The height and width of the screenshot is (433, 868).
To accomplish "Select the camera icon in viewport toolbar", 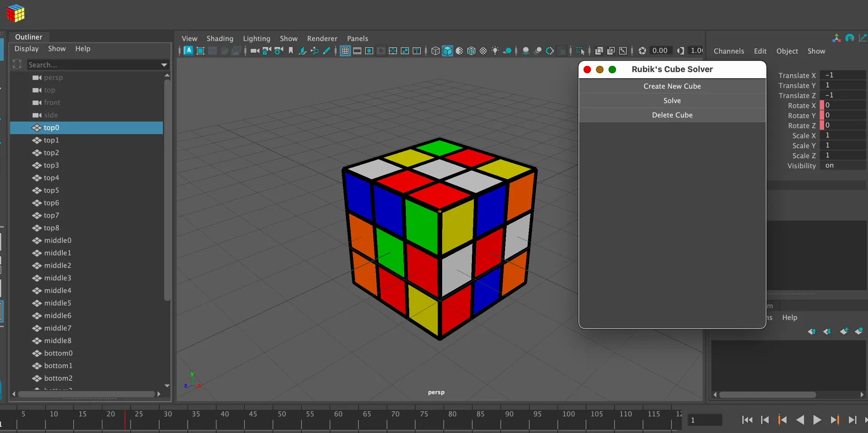I will click(255, 51).
